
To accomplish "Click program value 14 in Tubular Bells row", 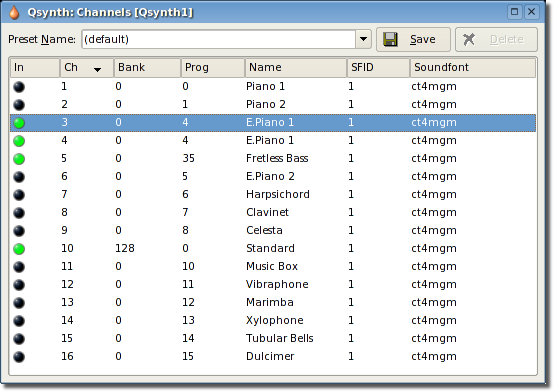I will click(x=188, y=339).
